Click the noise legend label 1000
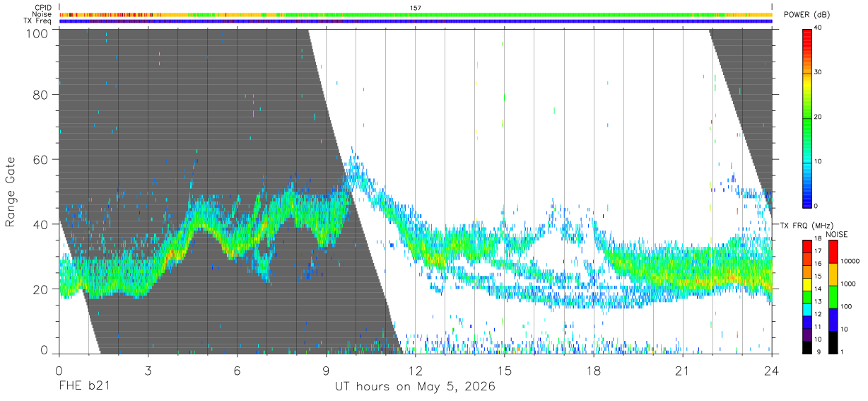This screenshot has height=401, width=868. pyautogui.click(x=848, y=284)
